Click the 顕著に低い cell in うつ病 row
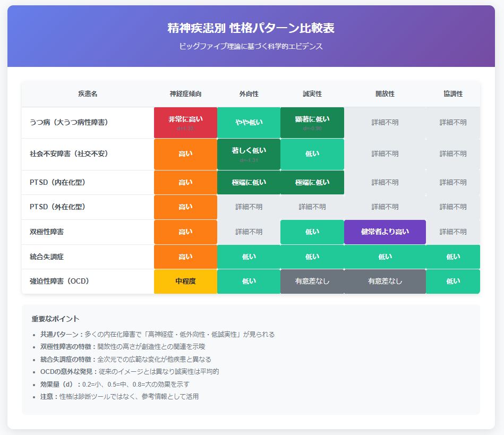 point(312,123)
